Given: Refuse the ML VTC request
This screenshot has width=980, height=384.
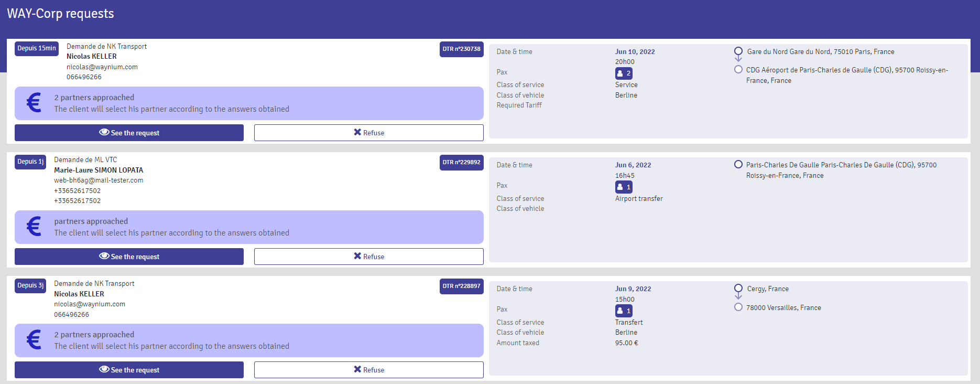Looking at the screenshot, I should click(x=368, y=257).
